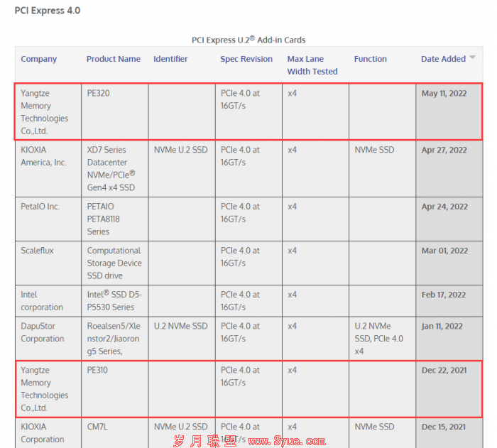Click the Dec 15, 2021 date cell

point(449,433)
